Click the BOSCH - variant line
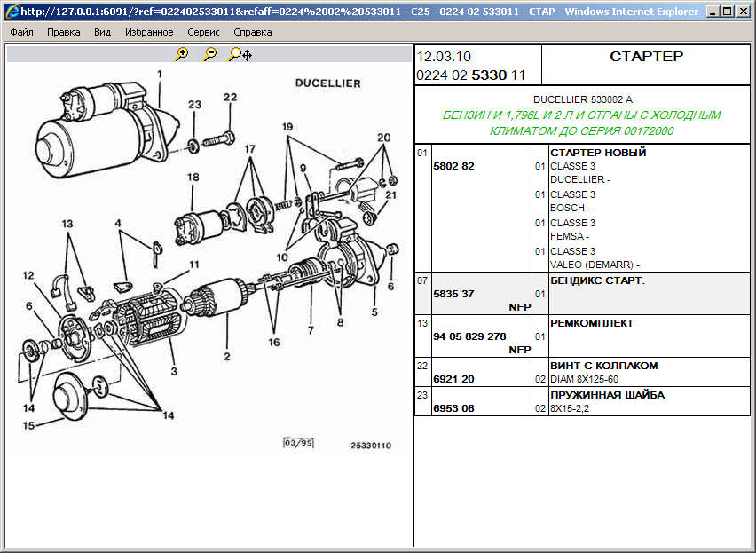The width and height of the screenshot is (756, 553). point(571,208)
